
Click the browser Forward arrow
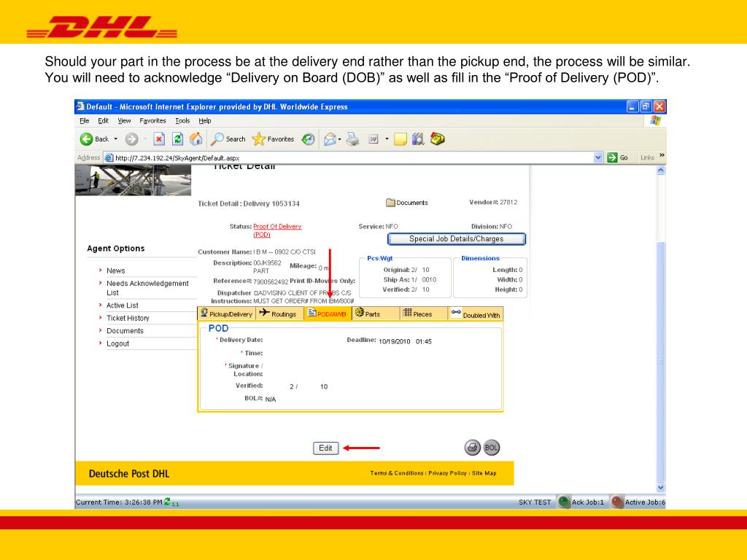(x=131, y=139)
